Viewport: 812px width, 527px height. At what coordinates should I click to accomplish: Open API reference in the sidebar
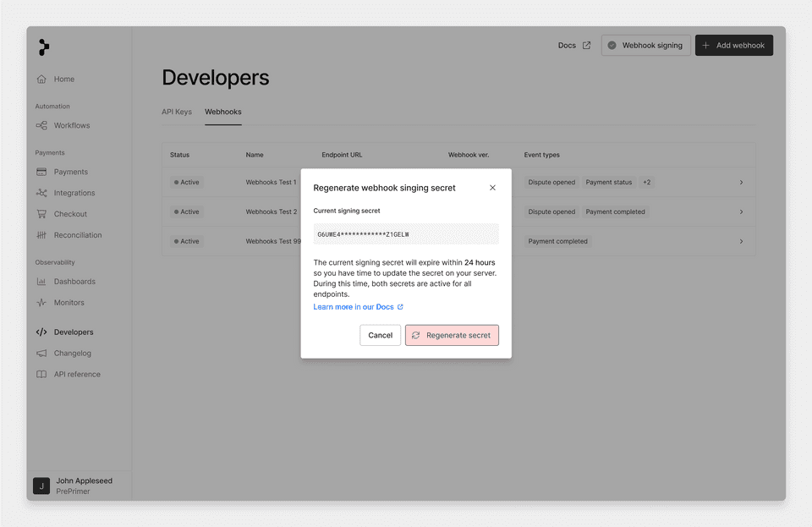click(77, 374)
